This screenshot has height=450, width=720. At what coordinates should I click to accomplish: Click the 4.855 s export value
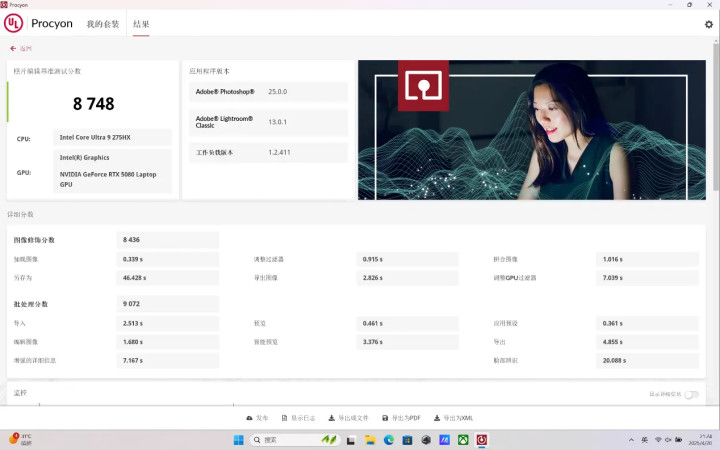coord(613,342)
